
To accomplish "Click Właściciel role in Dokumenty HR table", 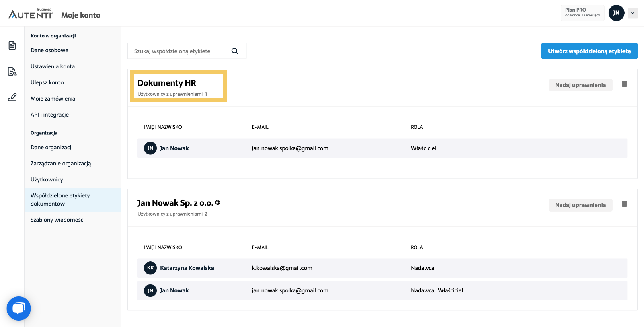I will (423, 148).
